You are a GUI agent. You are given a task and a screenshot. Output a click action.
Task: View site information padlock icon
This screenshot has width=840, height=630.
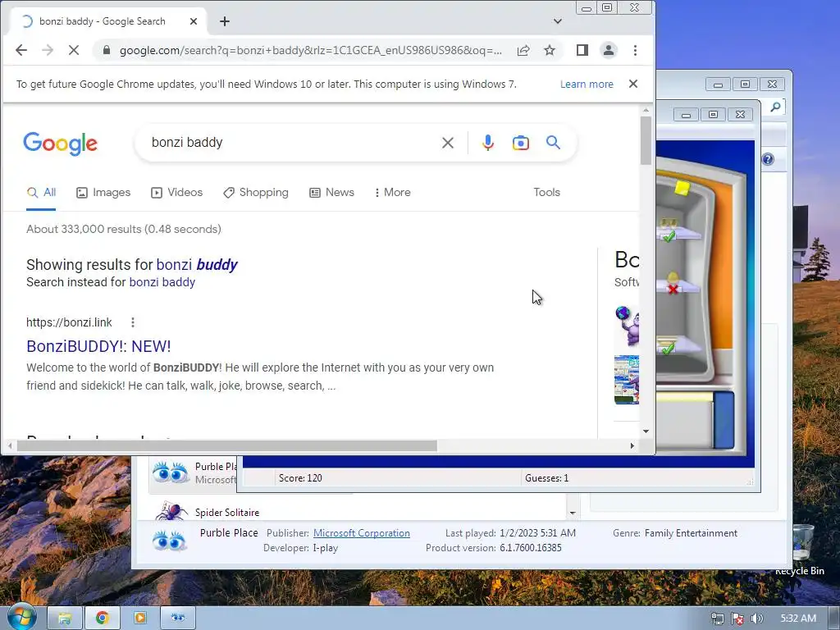tap(107, 50)
